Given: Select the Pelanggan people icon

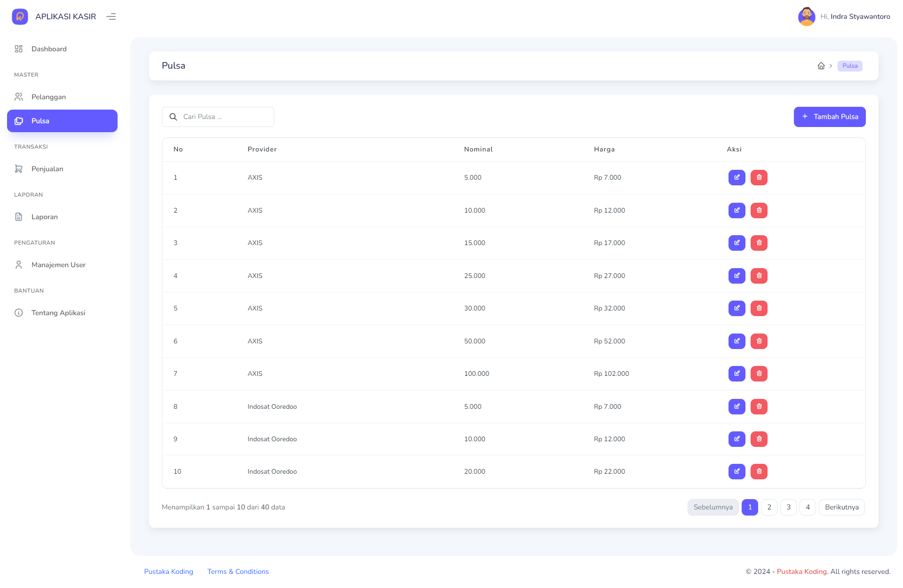Looking at the screenshot, I should pyautogui.click(x=19, y=96).
